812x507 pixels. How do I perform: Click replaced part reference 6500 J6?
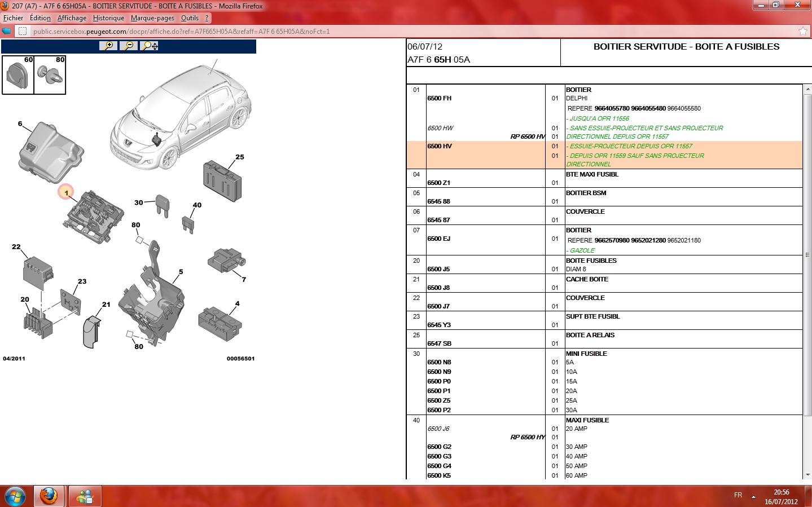(x=438, y=429)
